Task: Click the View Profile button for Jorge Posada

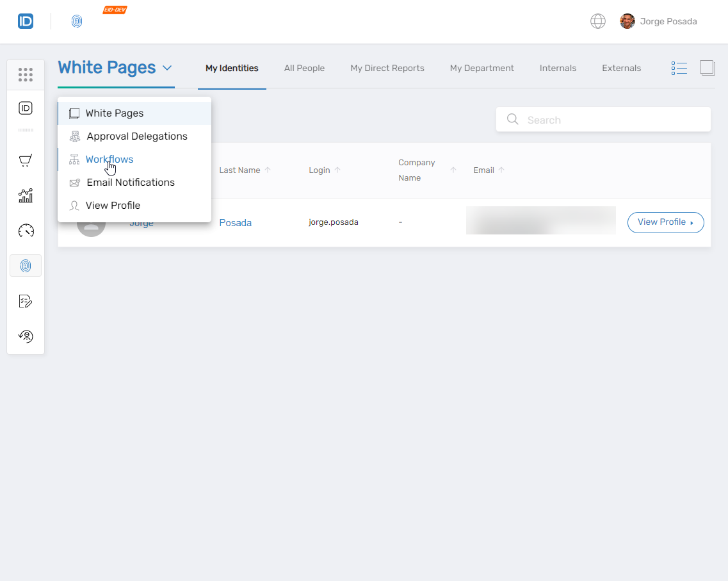Action: click(665, 222)
